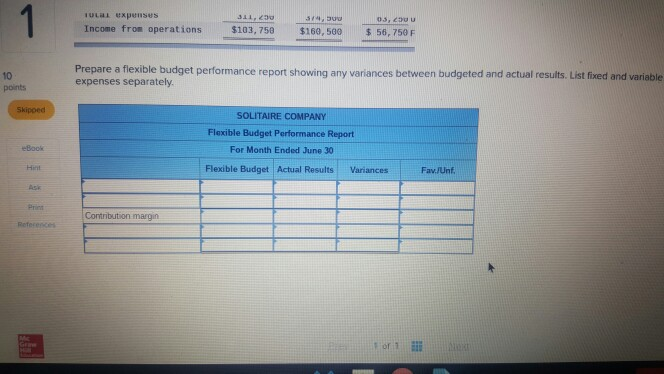The image size is (664, 374).
Task: Select Actual Results cell for Contribution margin
Action: [305, 216]
